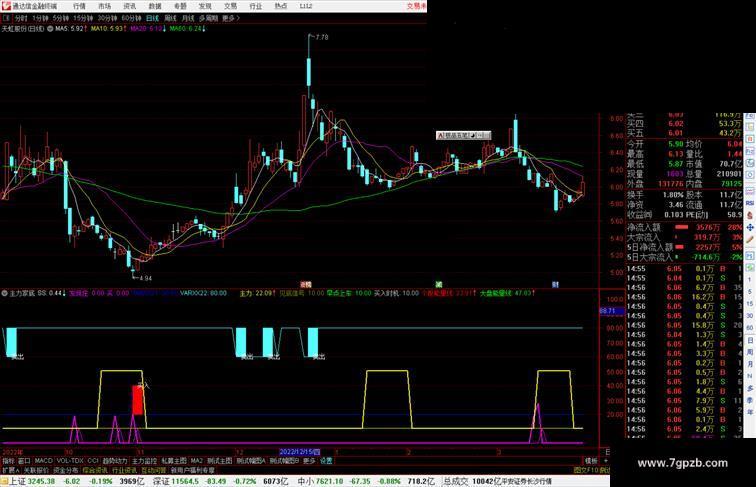The height and width of the screenshot is (487, 756).
Task: Click the 交易 link at top right
Action: click(416, 6)
